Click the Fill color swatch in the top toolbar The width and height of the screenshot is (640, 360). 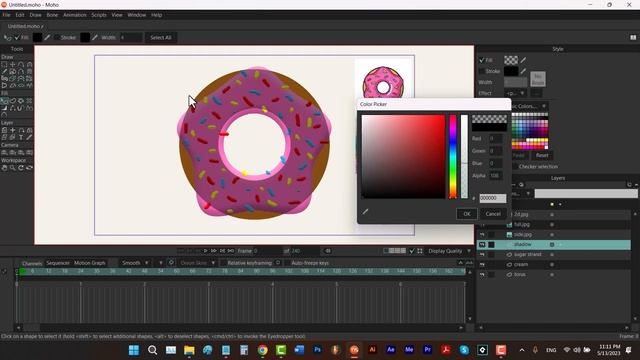[x=37, y=38]
